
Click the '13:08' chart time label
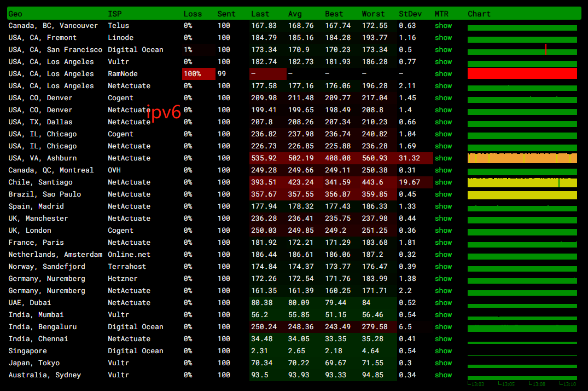(539, 384)
